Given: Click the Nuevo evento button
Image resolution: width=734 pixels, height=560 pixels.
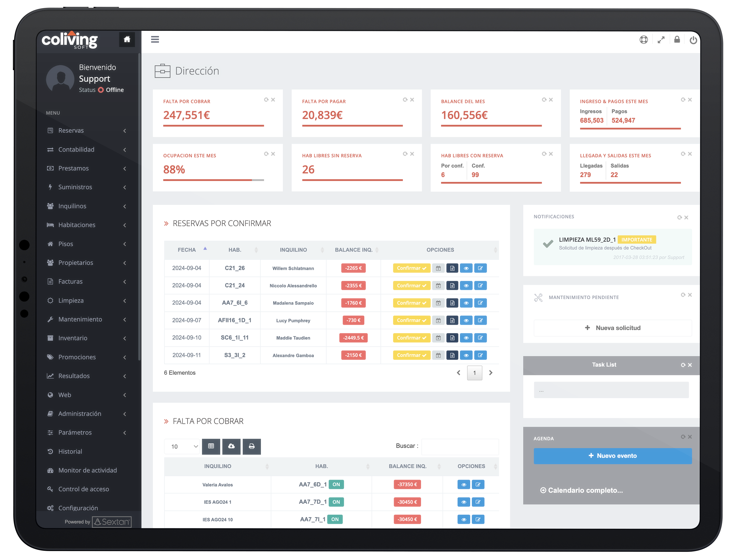Looking at the screenshot, I should 612,456.
